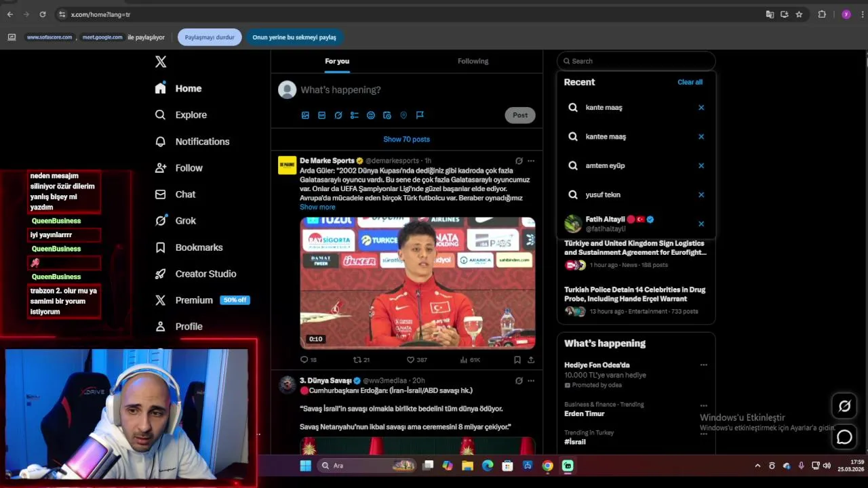The width and height of the screenshot is (868, 488).
Task: Remove recent search 'kantee maaş'
Action: [x=701, y=136]
